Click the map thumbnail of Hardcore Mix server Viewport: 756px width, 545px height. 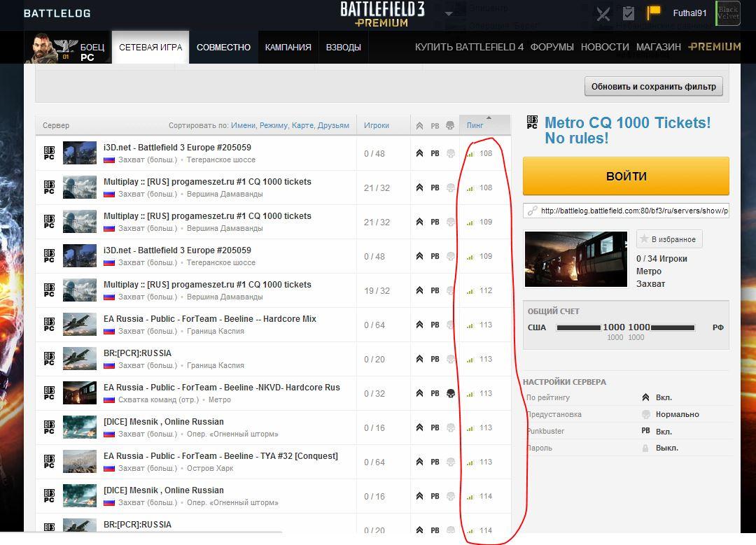[80, 325]
